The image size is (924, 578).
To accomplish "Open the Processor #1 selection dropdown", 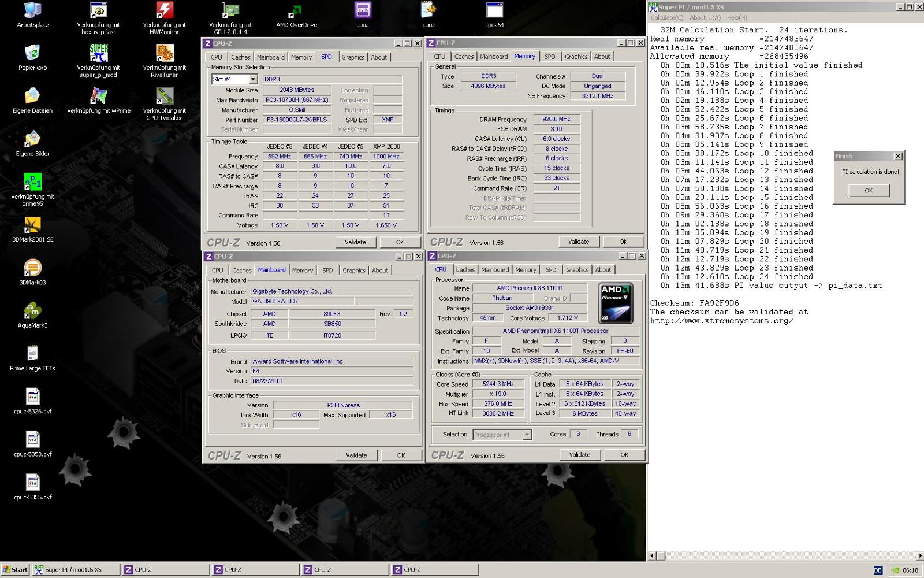I will pos(527,435).
